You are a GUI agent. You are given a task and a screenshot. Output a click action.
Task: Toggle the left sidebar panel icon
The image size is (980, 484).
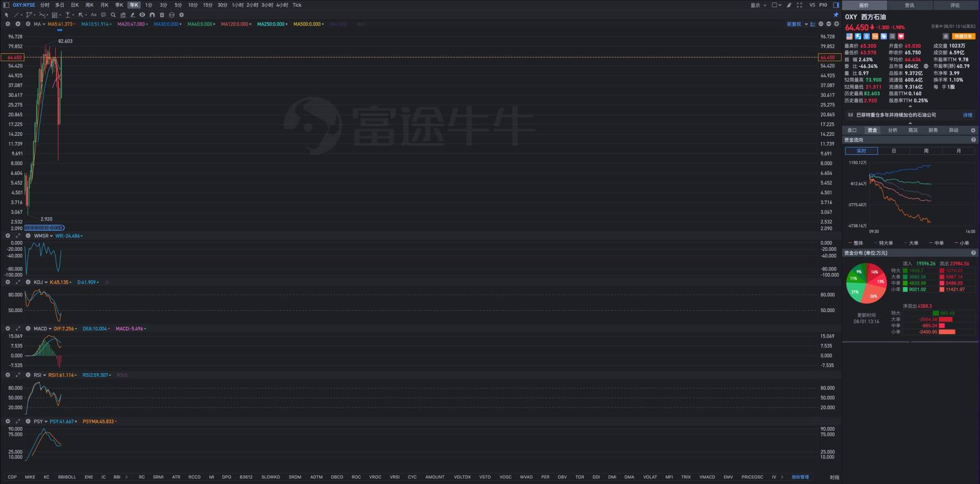[6, 5]
